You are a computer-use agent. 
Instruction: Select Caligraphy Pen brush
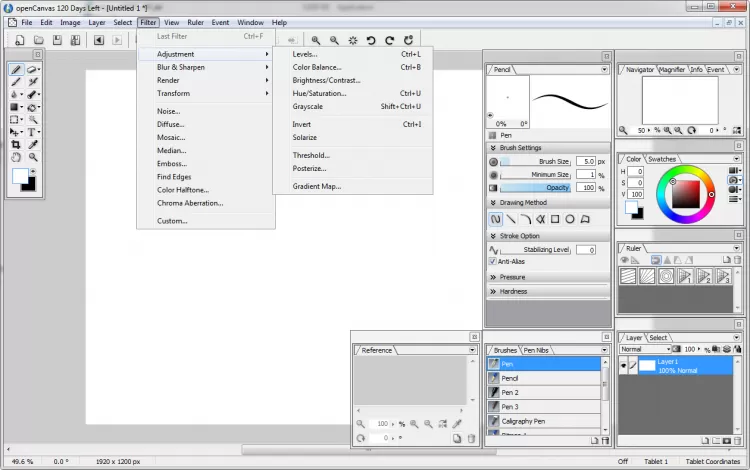pyautogui.click(x=544, y=421)
